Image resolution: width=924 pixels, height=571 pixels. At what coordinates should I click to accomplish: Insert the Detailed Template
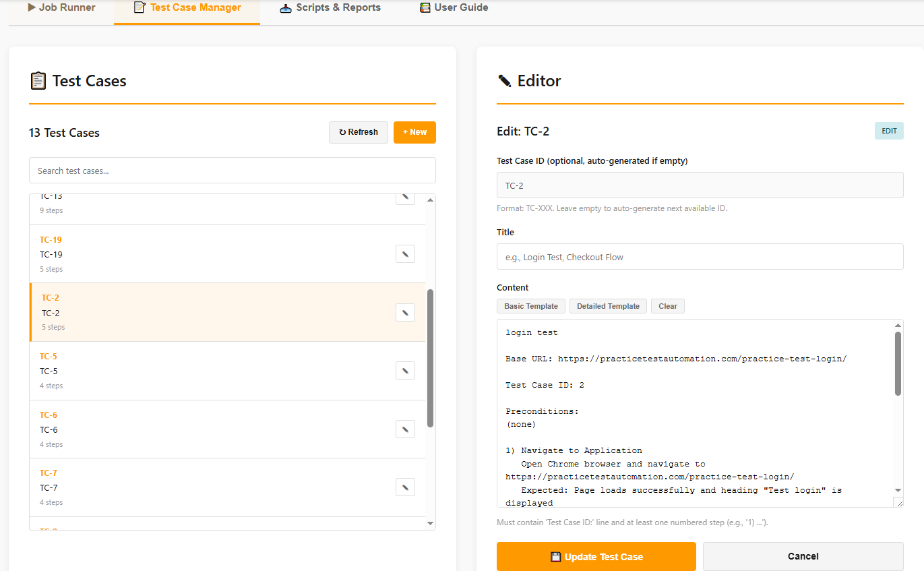pos(608,306)
